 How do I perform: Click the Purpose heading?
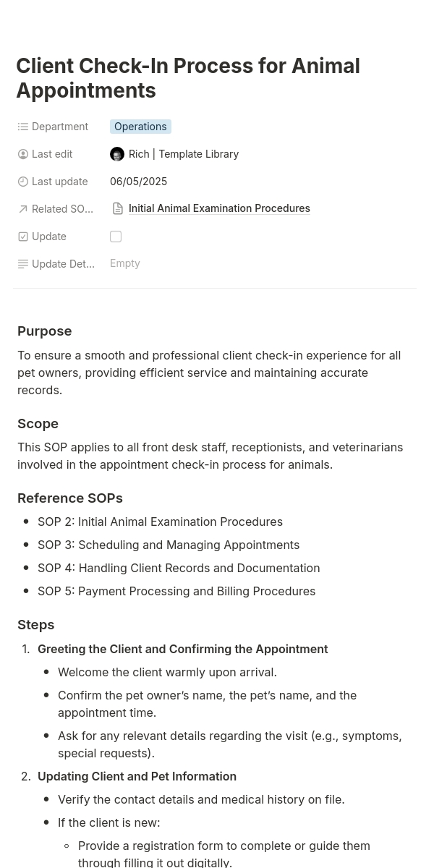(x=45, y=331)
